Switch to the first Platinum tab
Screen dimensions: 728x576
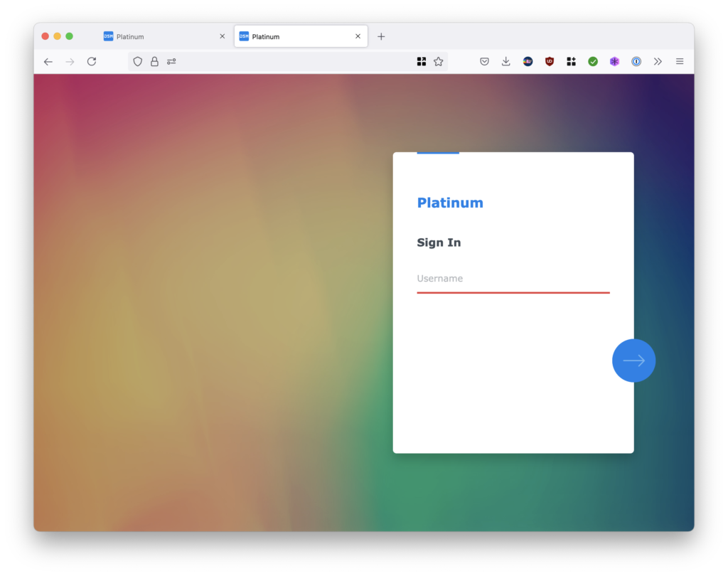(164, 36)
